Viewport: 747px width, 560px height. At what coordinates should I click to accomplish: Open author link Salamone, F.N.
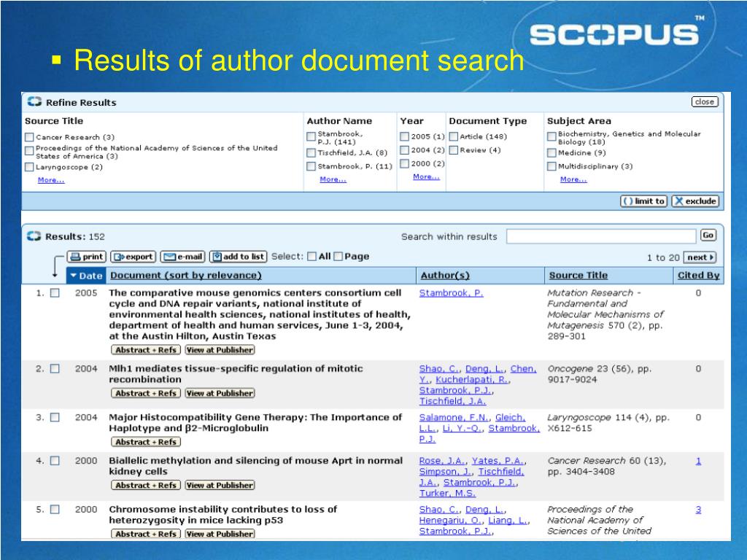tap(454, 417)
